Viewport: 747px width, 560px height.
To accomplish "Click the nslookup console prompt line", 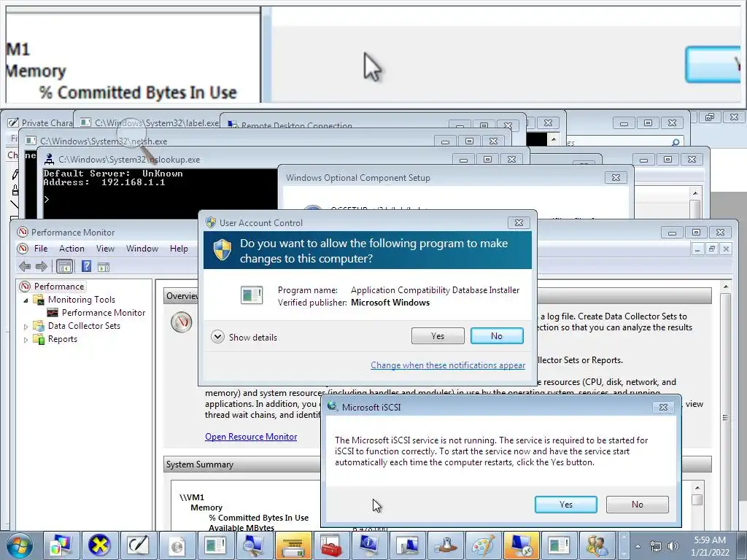I will 46,200.
